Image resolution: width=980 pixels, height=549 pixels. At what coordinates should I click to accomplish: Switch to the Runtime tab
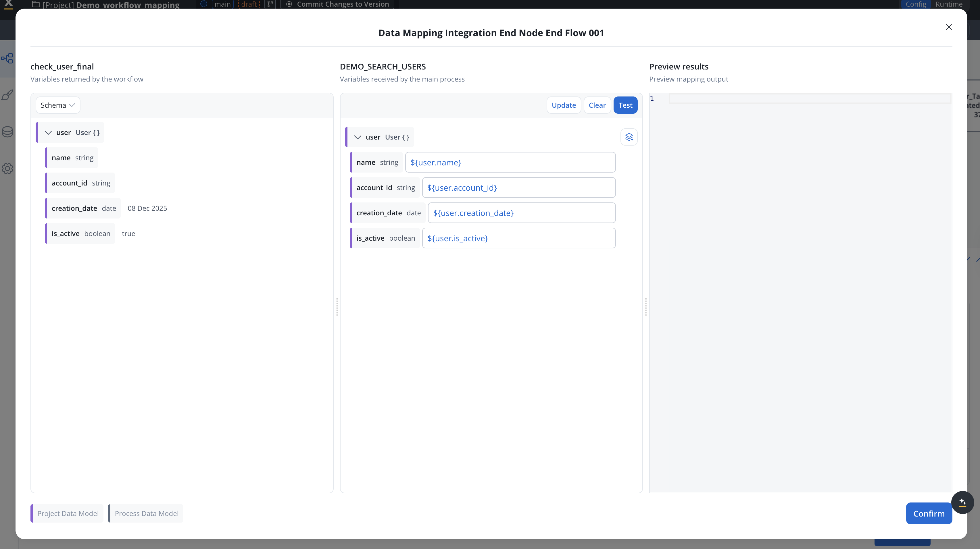pos(949,4)
